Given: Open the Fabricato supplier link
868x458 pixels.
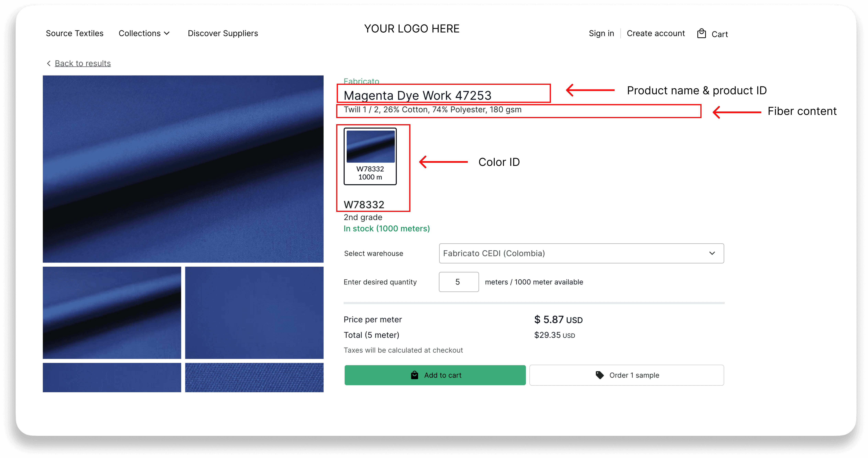Looking at the screenshot, I should 361,81.
